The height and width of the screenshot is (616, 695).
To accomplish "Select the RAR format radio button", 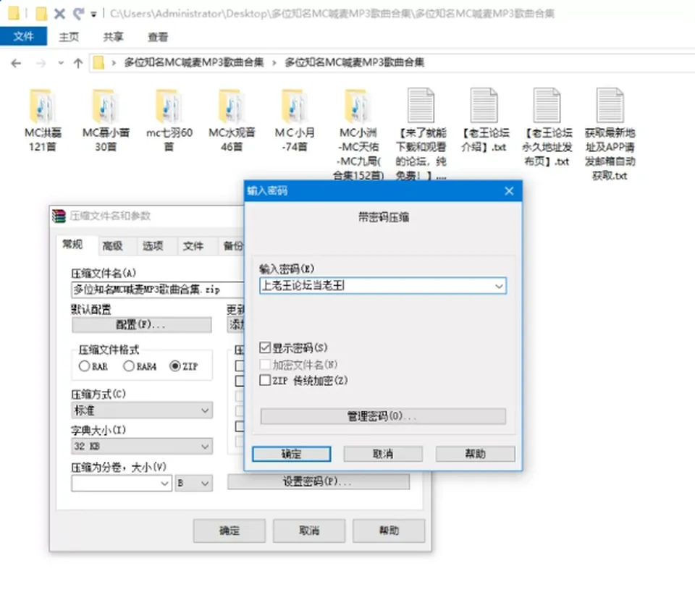I will [x=84, y=366].
